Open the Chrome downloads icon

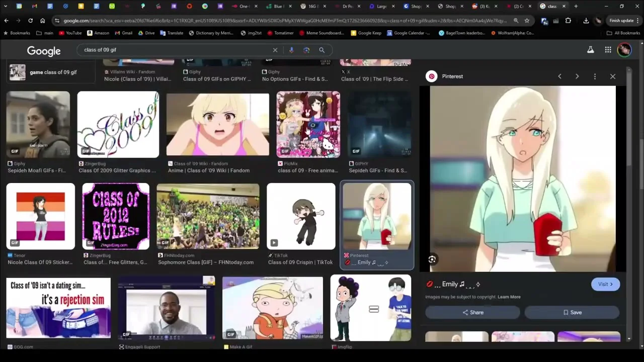(586, 21)
